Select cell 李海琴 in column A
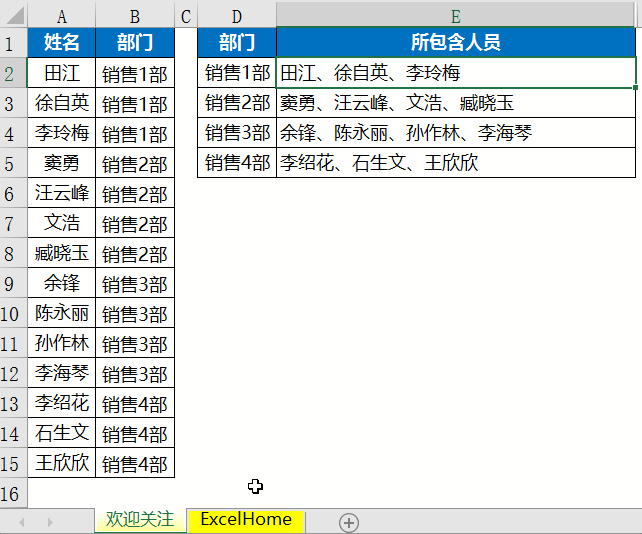The image size is (642, 534). click(61, 373)
